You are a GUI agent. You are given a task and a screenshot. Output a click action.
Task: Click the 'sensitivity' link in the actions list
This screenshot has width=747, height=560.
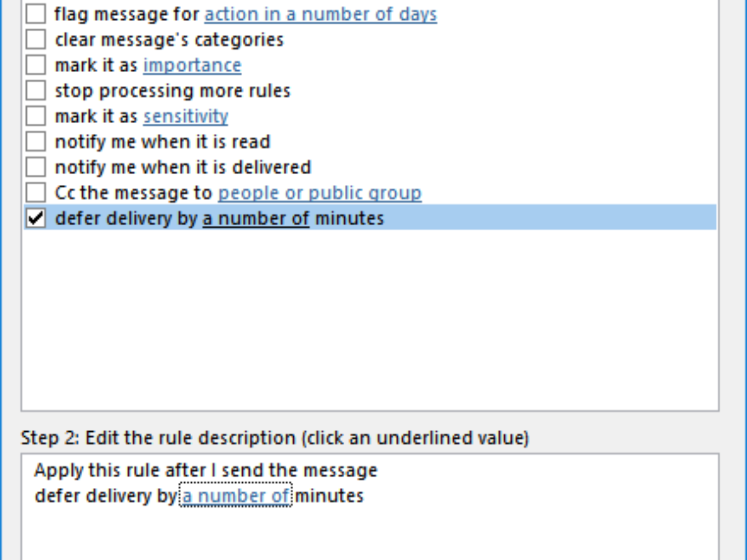(x=186, y=116)
